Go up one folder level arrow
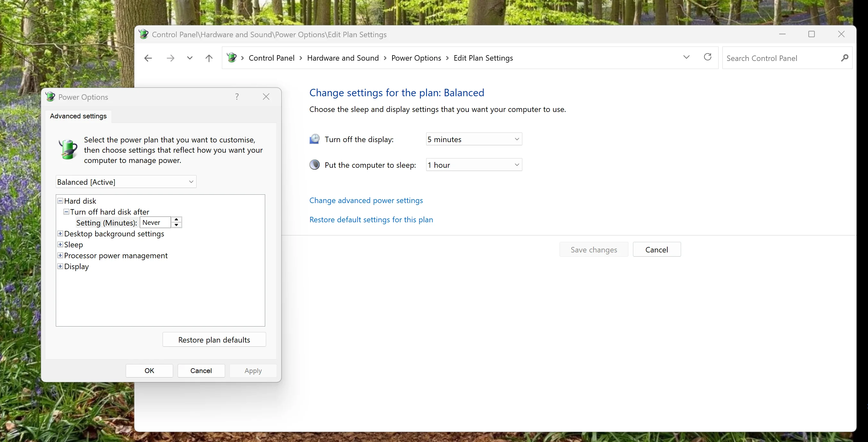Image resolution: width=868 pixels, height=442 pixels. coord(209,58)
